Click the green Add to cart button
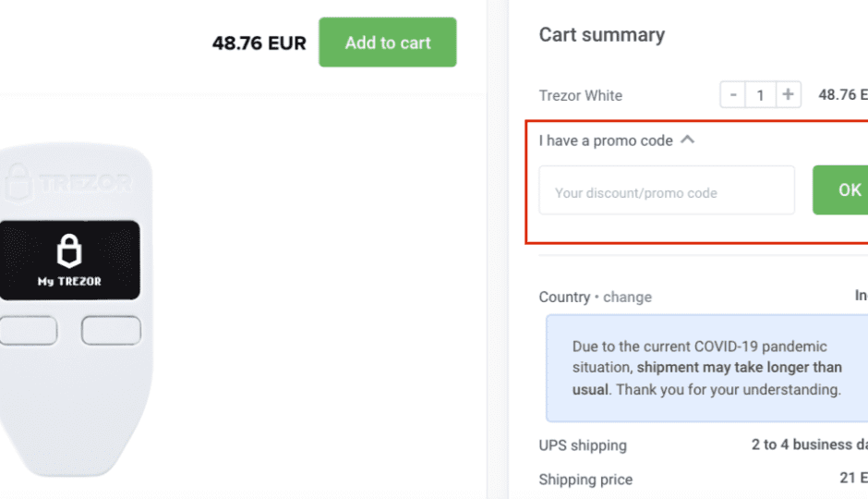 point(388,43)
